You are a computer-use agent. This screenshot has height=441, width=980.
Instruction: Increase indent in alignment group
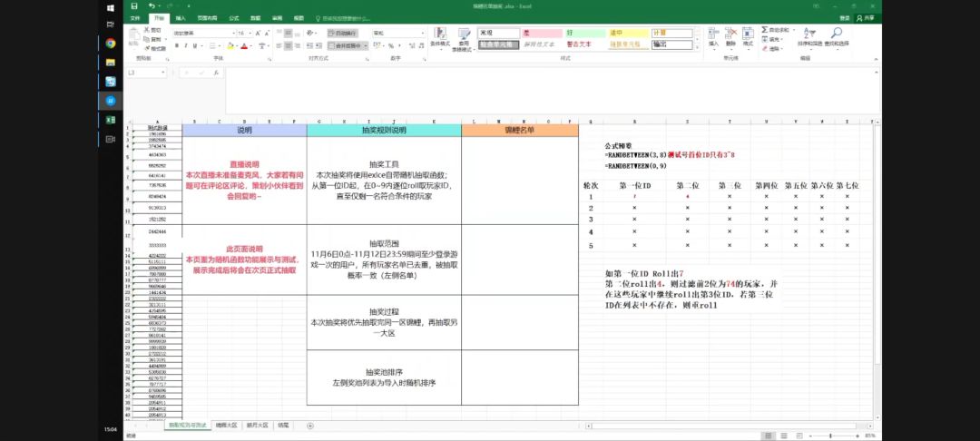point(320,45)
